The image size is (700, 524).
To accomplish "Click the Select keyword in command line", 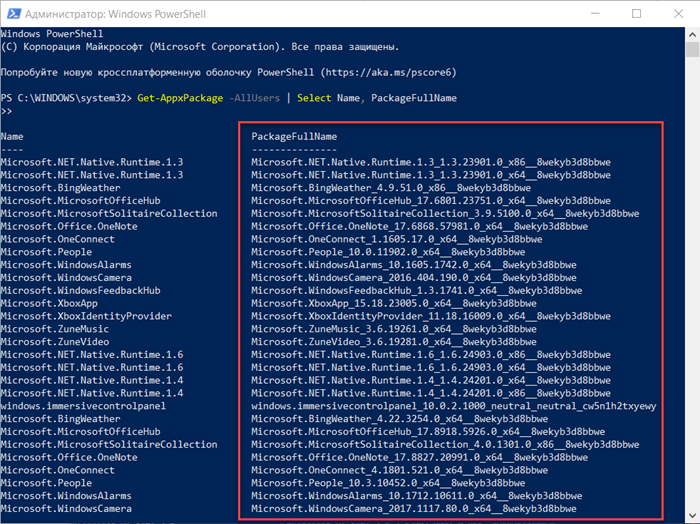I will point(314,98).
